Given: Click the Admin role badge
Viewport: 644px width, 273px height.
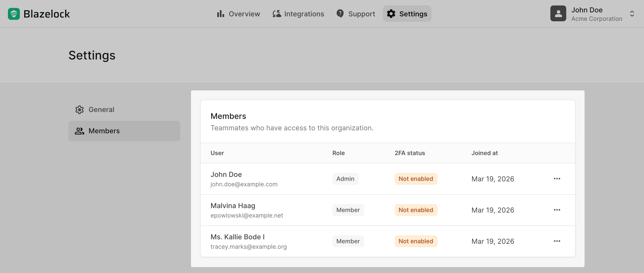Looking at the screenshot, I should [x=345, y=179].
